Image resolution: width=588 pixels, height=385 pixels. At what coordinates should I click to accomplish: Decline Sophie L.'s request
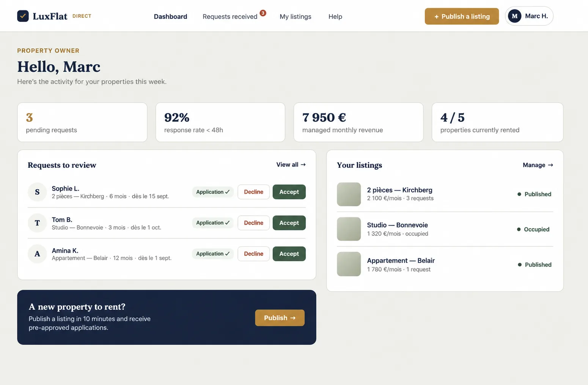click(x=253, y=192)
